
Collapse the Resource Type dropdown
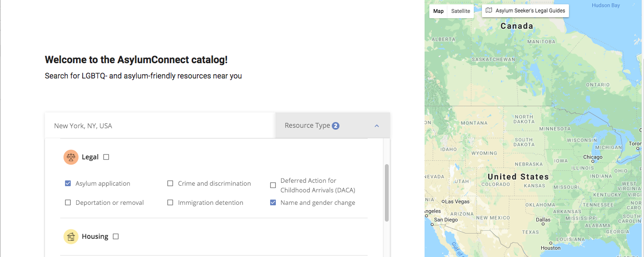[333, 126]
